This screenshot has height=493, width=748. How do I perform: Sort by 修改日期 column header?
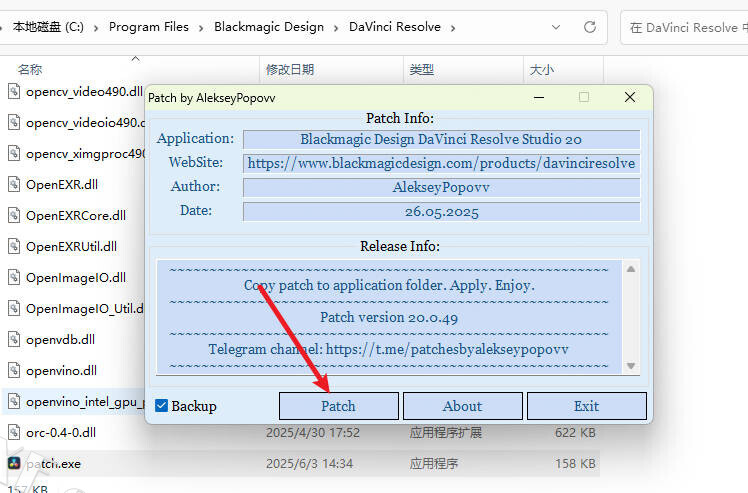tap(290, 70)
